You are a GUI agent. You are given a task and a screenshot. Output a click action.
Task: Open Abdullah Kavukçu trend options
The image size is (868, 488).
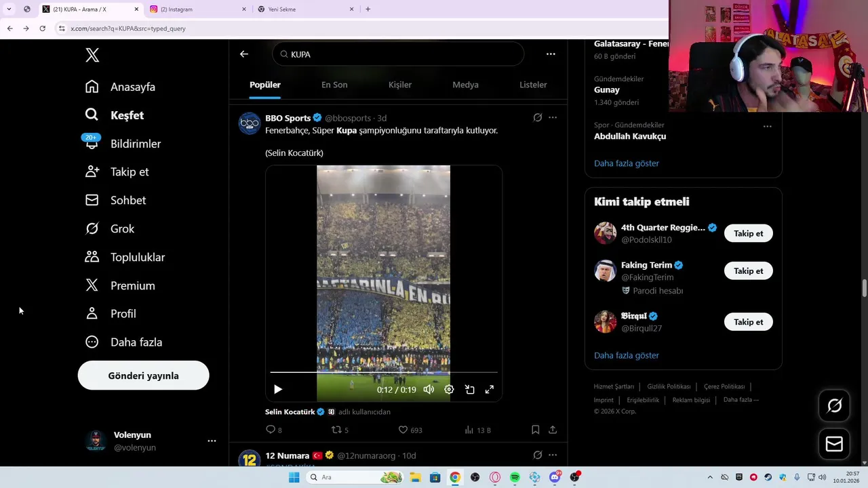coord(767,126)
